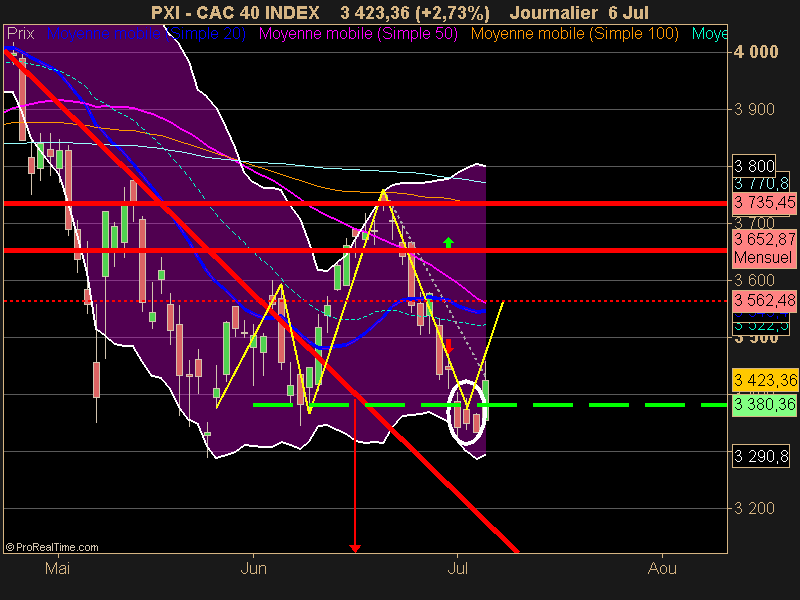
Task: Click the price value 3 423,36 (+2,73%) in title
Action: point(415,12)
